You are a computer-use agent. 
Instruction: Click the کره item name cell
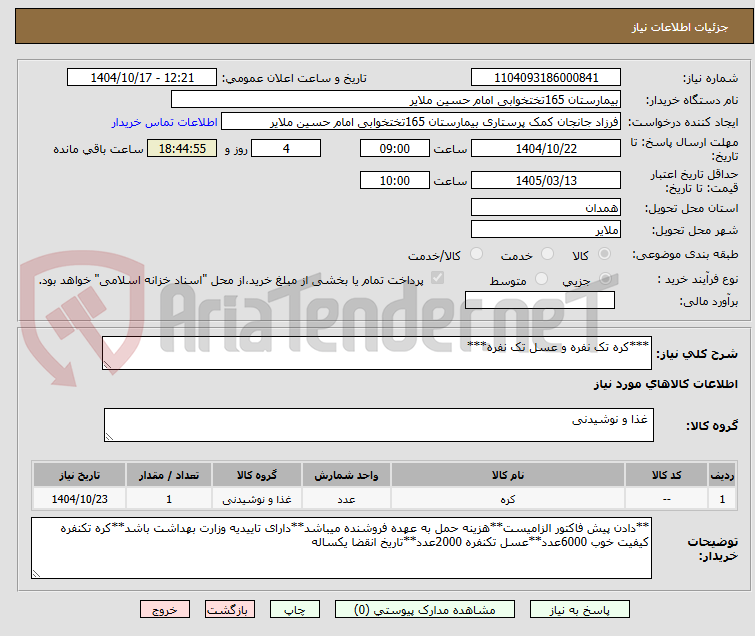508,499
